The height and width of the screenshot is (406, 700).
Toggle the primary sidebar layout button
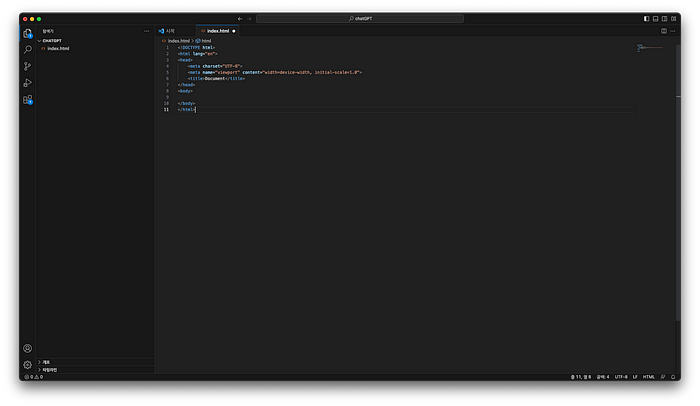[x=646, y=18]
